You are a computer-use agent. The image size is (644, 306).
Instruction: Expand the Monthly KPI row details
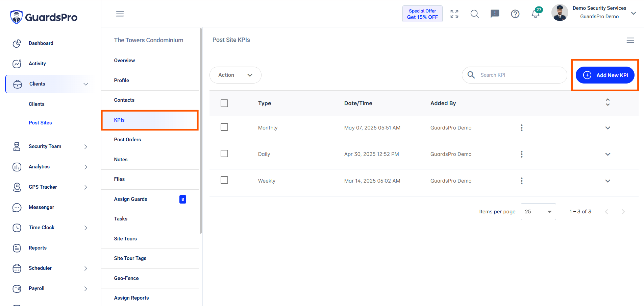click(608, 128)
